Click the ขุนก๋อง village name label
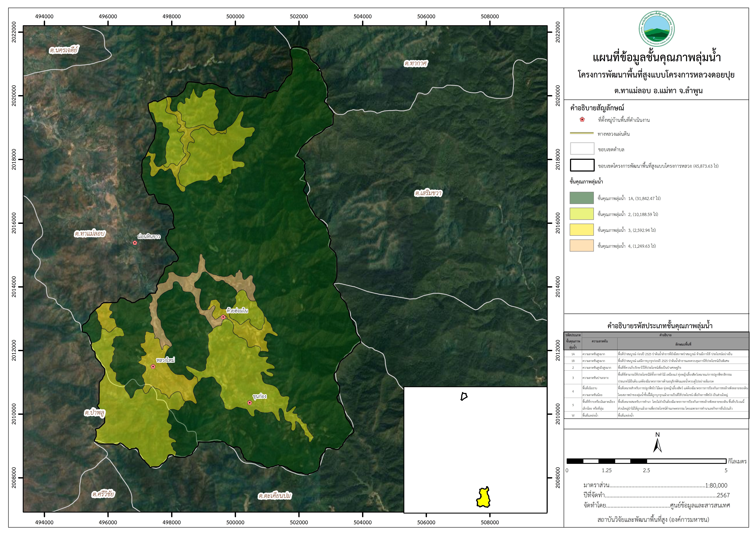The width and height of the screenshot is (756, 535). tap(260, 396)
